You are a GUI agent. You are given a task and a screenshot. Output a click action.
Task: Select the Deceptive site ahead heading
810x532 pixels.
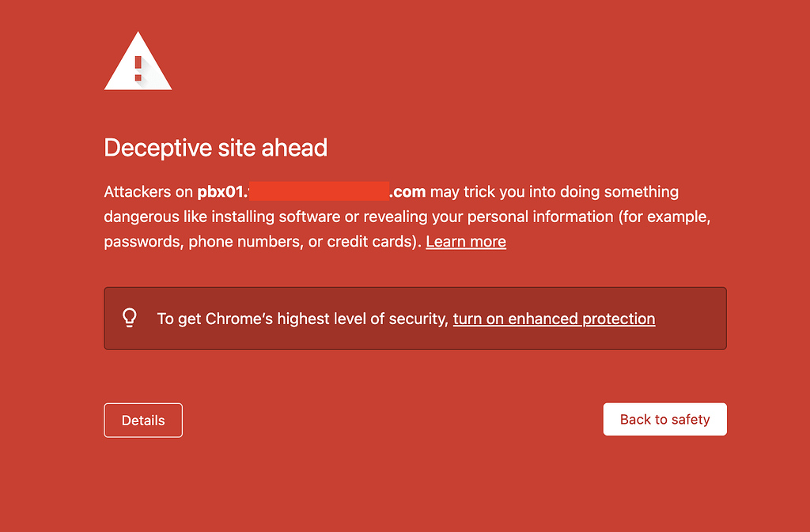point(215,148)
